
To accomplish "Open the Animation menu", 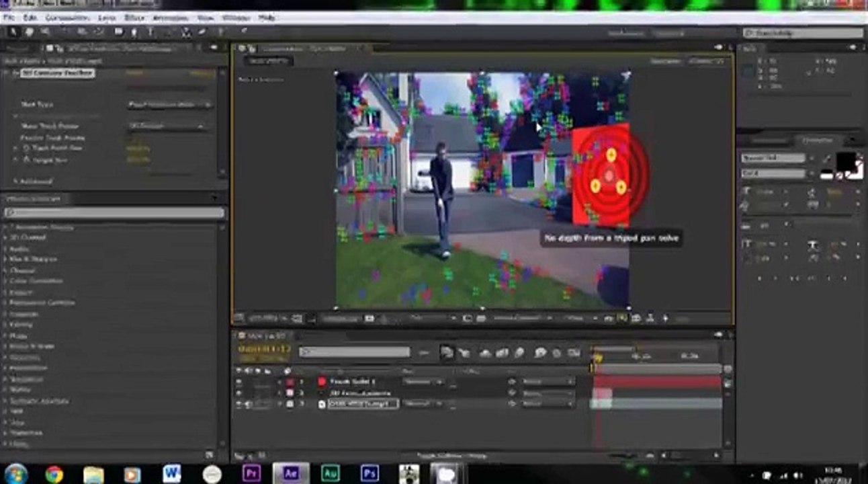I will pos(171,17).
